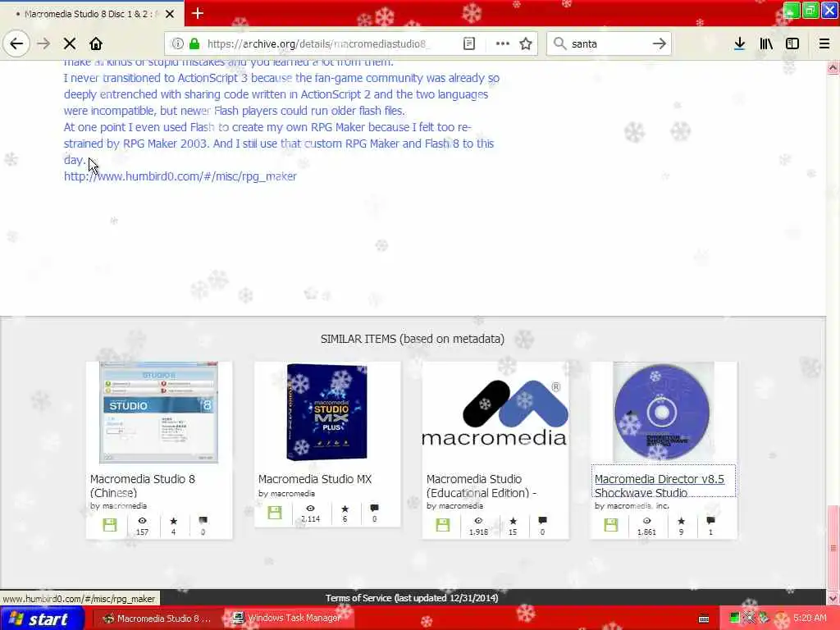This screenshot has width=840, height=630.
Task: Stop loading the page
Action: click(x=70, y=44)
